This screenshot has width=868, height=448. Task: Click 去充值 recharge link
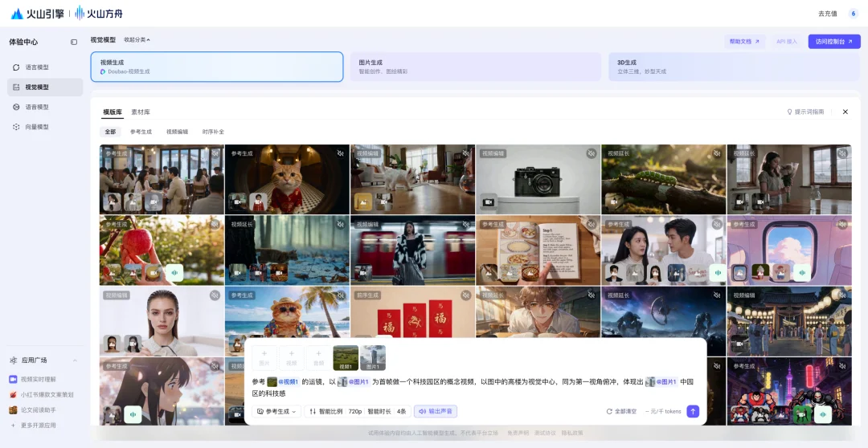(828, 14)
